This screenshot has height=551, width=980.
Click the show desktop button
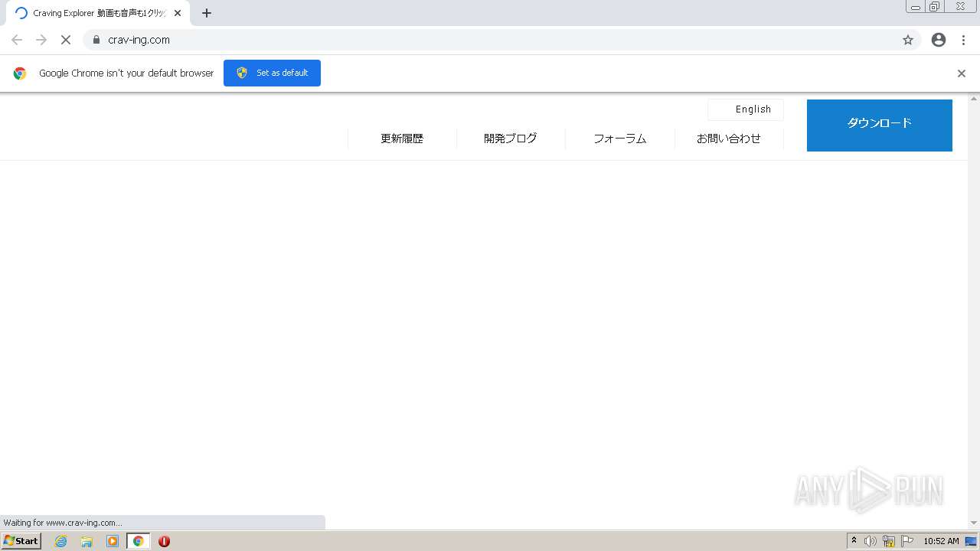[972, 541]
